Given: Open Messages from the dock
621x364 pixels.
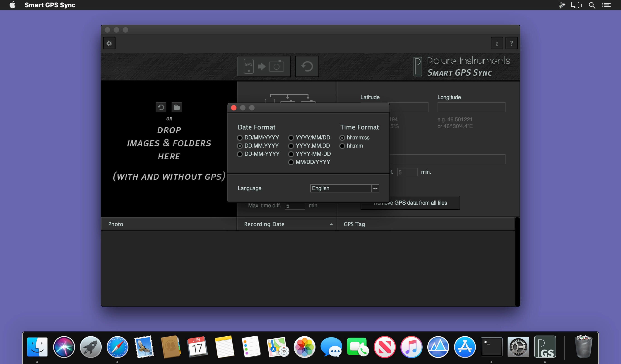Looking at the screenshot, I should (331, 347).
